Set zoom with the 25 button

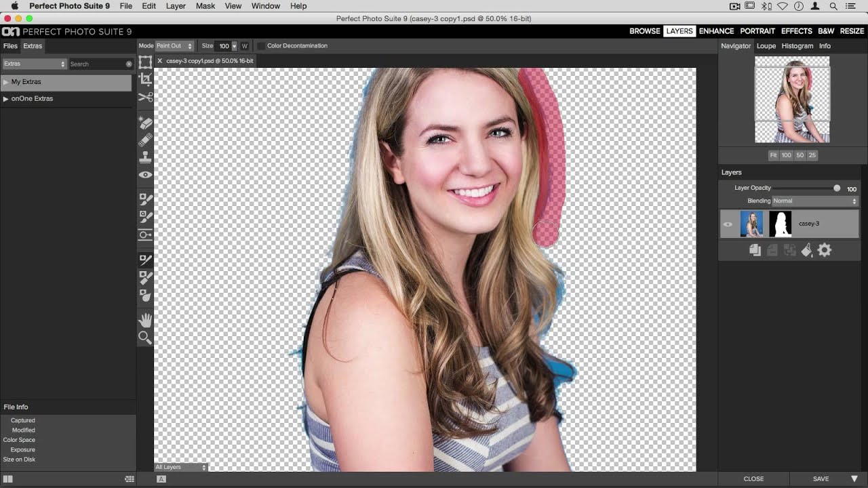tap(812, 155)
